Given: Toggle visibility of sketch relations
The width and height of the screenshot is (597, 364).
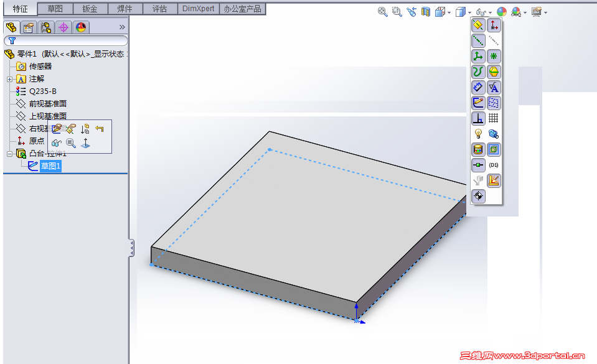Looking at the screenshot, I should tap(478, 118).
